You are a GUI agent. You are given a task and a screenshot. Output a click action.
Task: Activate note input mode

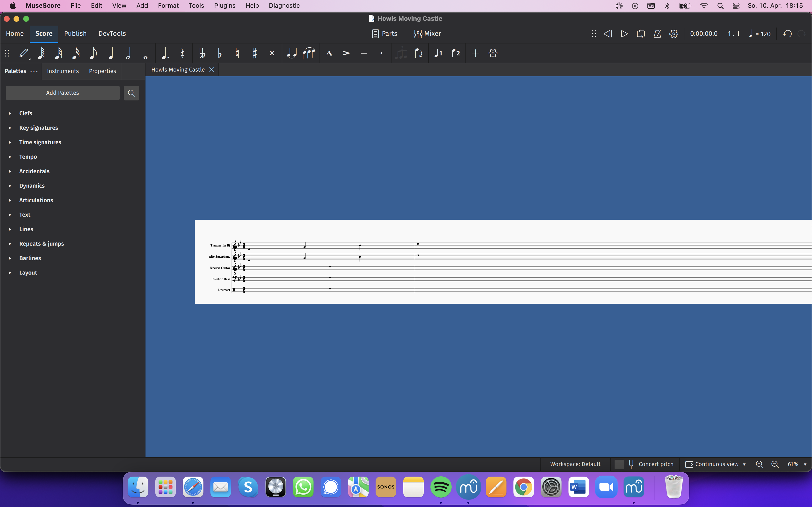coord(23,53)
